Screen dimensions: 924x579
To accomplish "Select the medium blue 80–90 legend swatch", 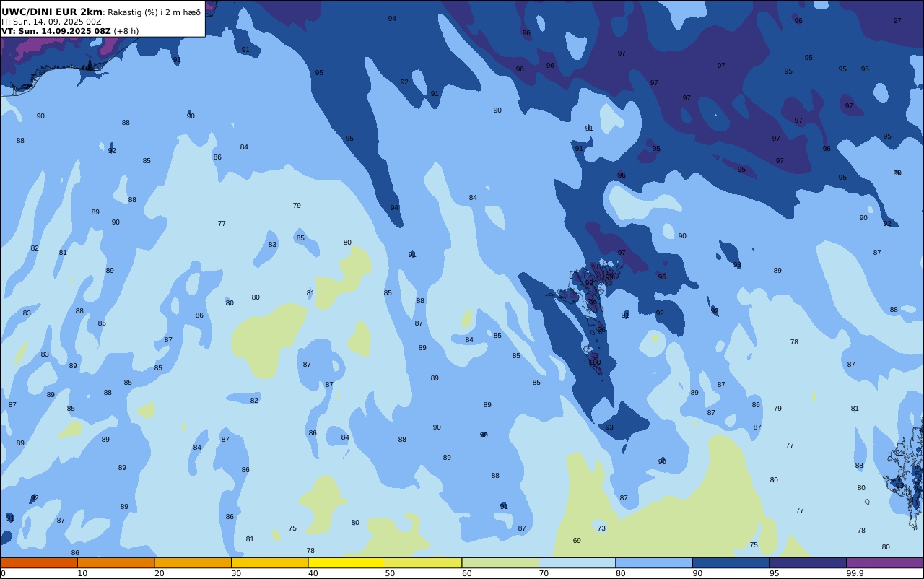I will [x=654, y=562].
